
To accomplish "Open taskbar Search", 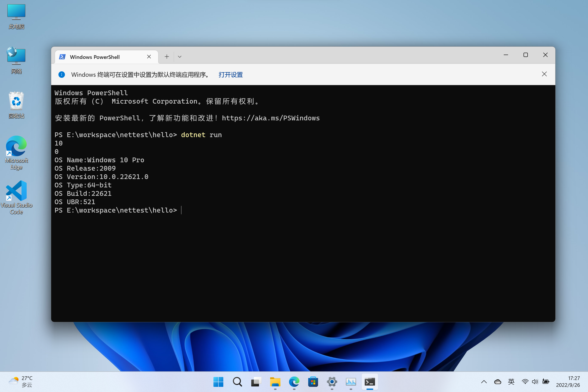I will pyautogui.click(x=237, y=382).
